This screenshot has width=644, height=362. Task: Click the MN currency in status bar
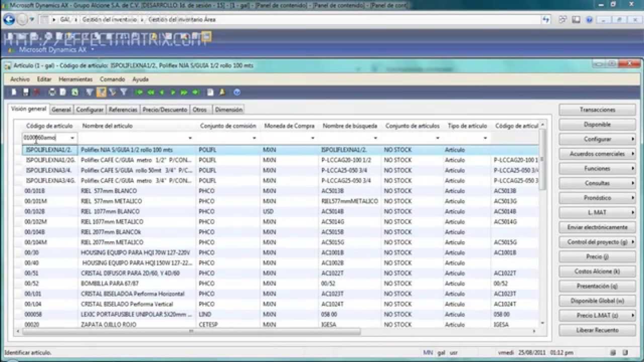(428, 353)
